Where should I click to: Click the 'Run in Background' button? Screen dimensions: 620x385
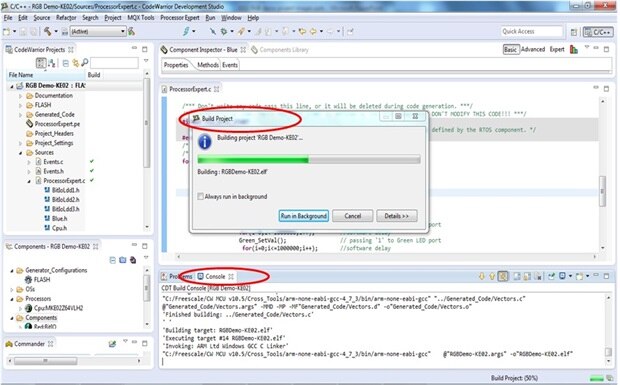304,216
